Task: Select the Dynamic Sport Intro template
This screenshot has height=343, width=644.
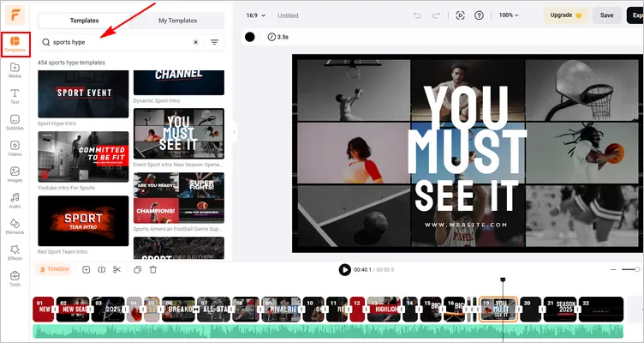Action: (x=179, y=82)
